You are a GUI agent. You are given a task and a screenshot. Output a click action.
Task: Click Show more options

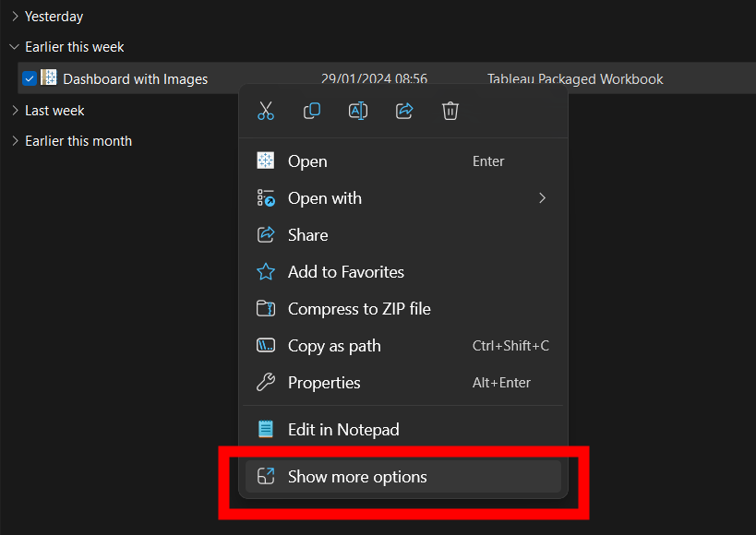click(x=357, y=477)
